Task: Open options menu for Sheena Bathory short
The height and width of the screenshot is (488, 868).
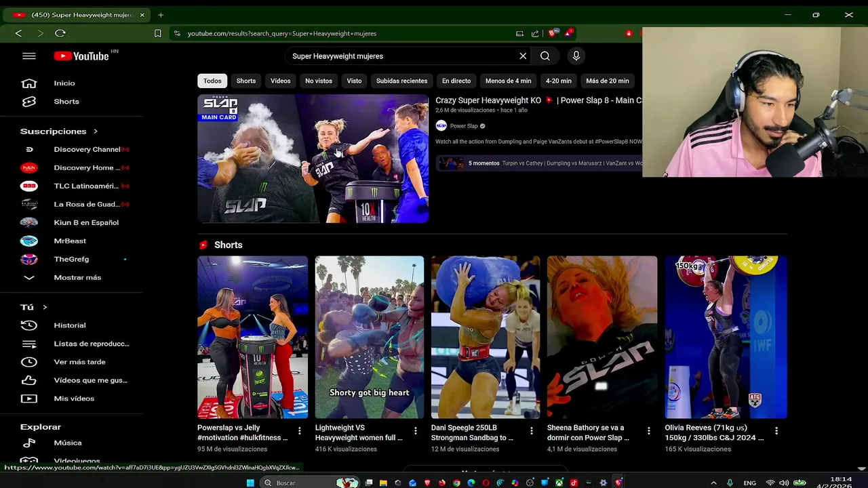Action: [x=649, y=430]
